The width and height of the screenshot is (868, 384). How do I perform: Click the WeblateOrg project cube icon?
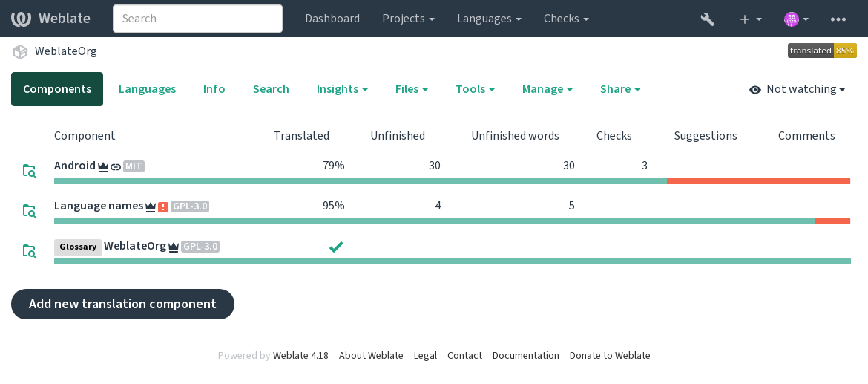(20, 51)
